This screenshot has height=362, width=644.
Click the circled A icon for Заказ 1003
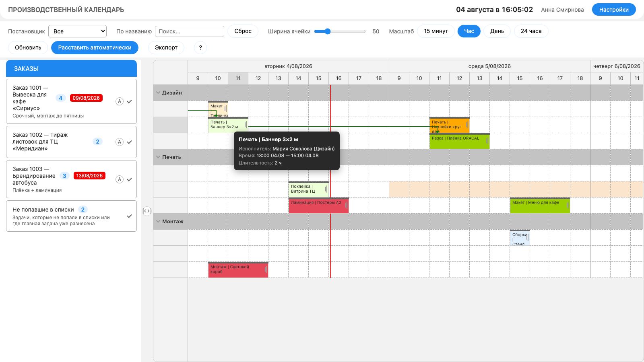[x=120, y=179]
